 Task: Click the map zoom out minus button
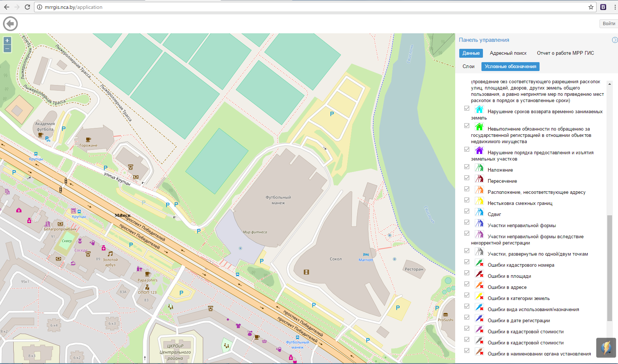pyautogui.click(x=7, y=49)
